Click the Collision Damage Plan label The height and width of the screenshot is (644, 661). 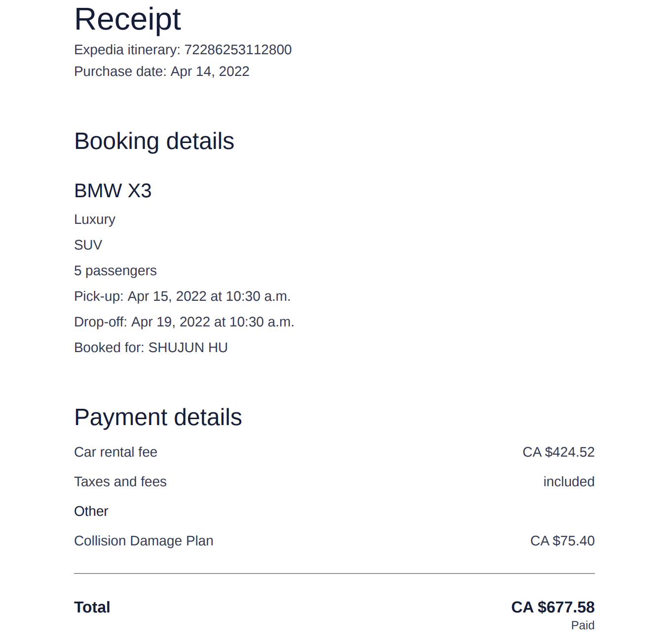(144, 541)
